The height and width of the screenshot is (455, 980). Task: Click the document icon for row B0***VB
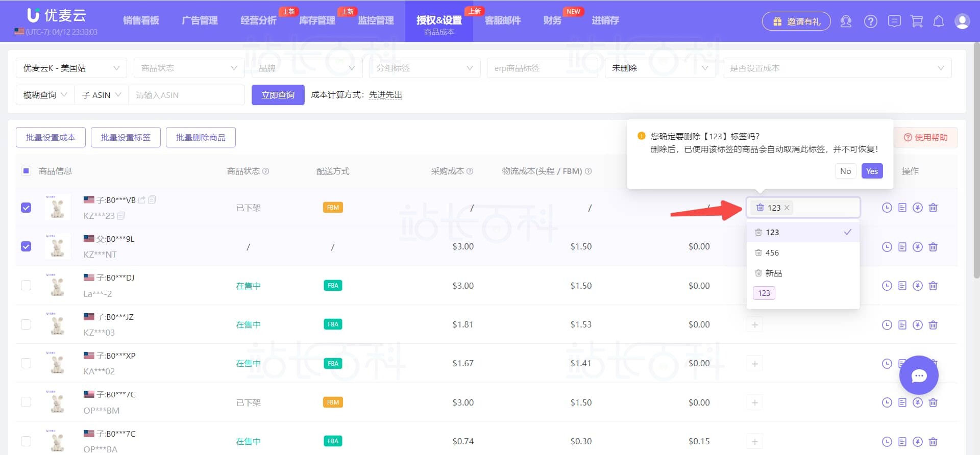(x=902, y=208)
